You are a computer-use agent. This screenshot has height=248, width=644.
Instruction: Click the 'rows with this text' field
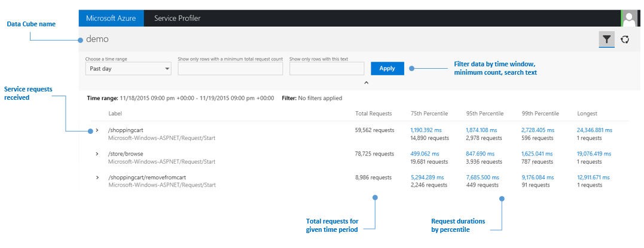coord(327,69)
